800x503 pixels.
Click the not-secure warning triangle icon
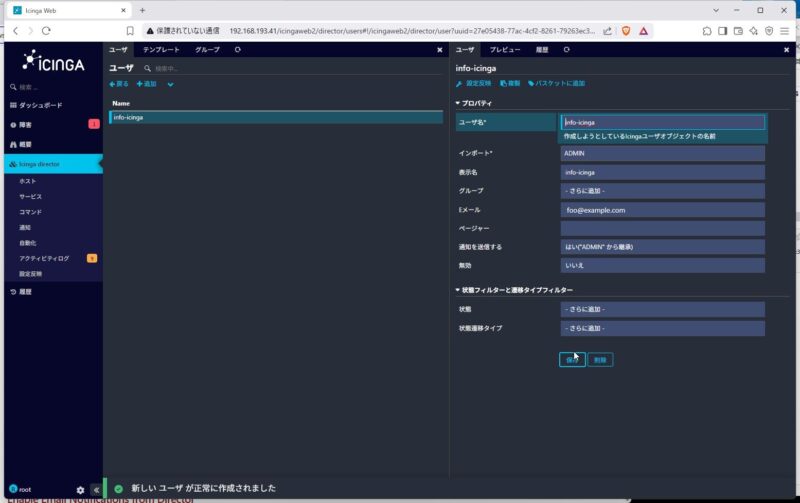pos(150,31)
